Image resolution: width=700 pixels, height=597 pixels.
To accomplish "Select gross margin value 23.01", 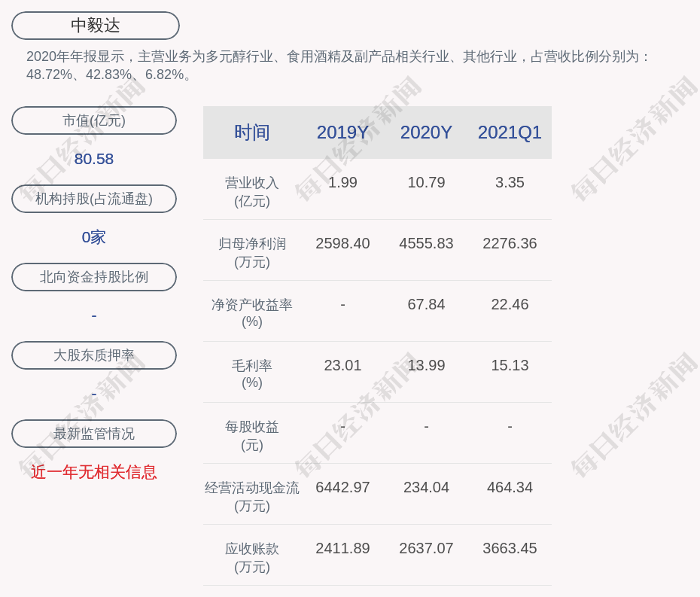I will click(342, 366).
